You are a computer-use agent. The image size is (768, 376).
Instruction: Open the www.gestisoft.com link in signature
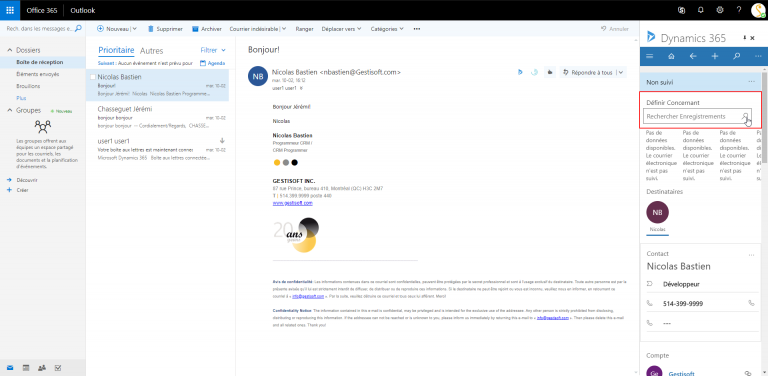coord(292,203)
